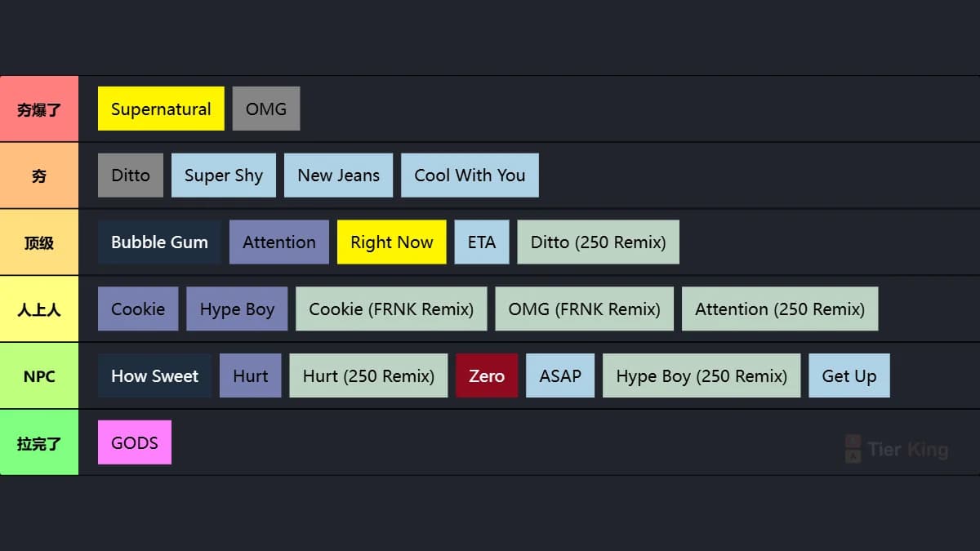Select the yellow Right Now tile
The width and height of the screenshot is (980, 551).
[x=392, y=242]
